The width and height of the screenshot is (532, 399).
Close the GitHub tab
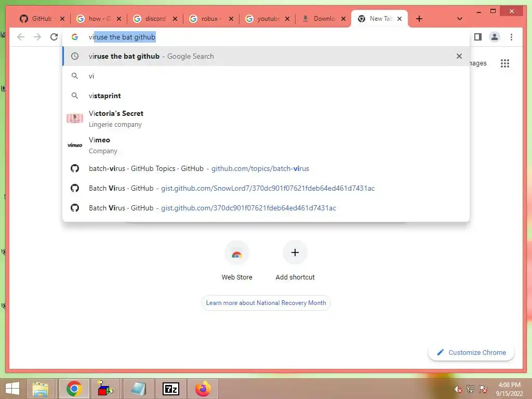(x=62, y=19)
